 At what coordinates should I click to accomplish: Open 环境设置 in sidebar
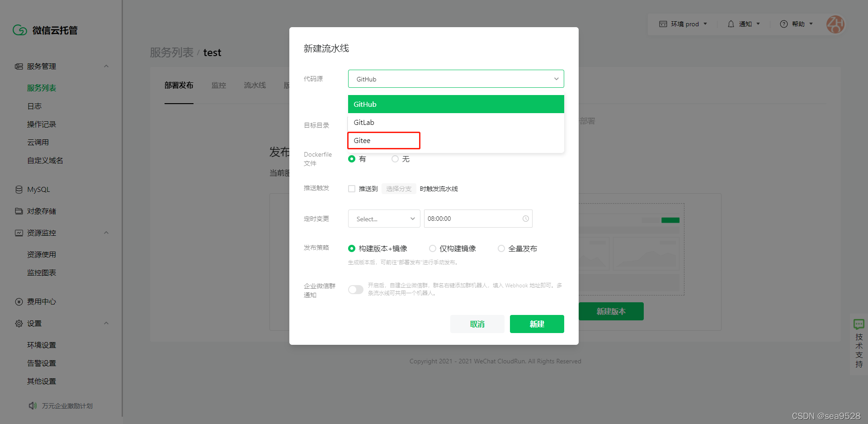(x=42, y=345)
